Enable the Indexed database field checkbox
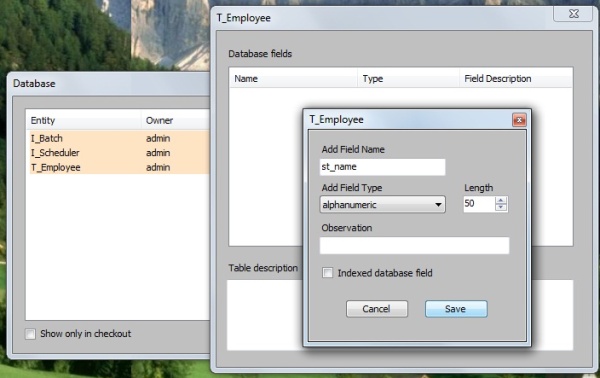Viewport: 600px width, 378px height. pos(328,273)
